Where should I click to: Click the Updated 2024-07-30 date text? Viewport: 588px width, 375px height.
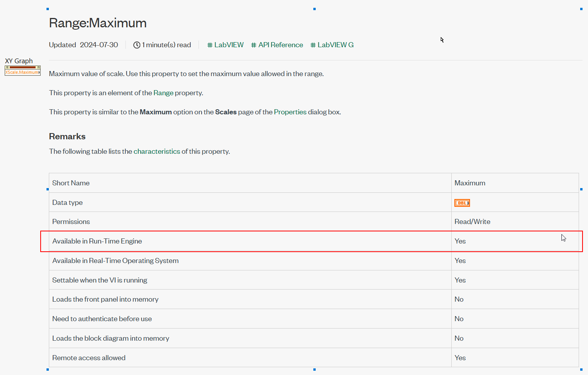click(83, 45)
